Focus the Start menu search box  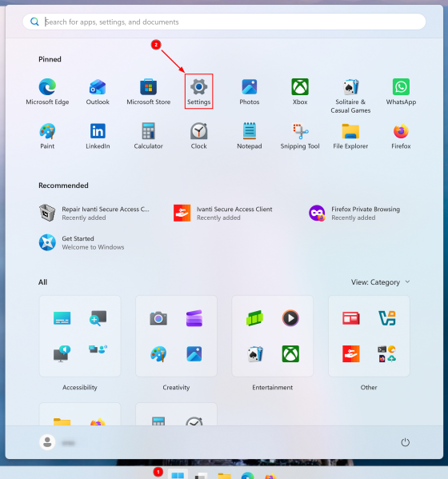[x=224, y=22]
